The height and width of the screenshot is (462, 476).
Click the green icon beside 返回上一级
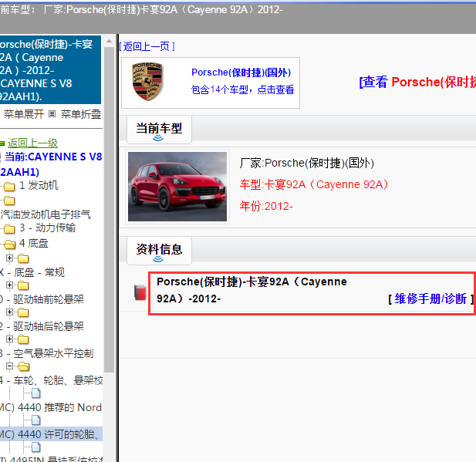2,143
